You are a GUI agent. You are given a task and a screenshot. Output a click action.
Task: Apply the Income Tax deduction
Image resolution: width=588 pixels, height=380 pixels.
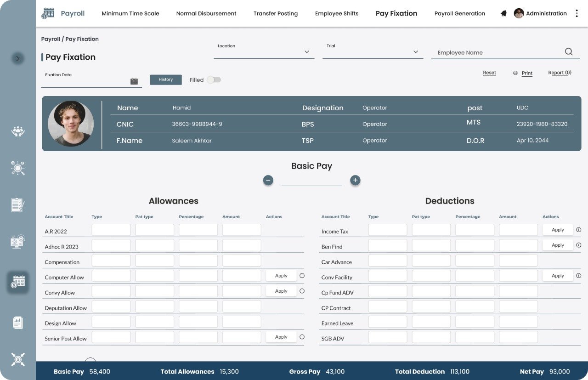click(558, 230)
